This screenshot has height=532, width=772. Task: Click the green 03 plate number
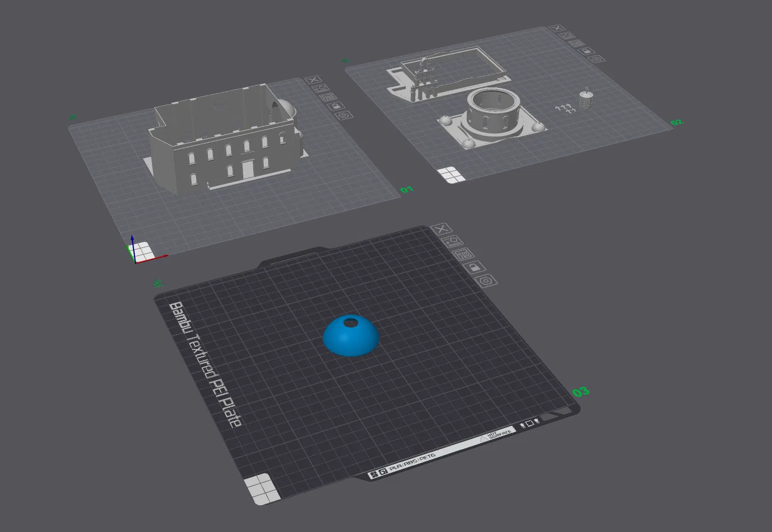point(581,392)
